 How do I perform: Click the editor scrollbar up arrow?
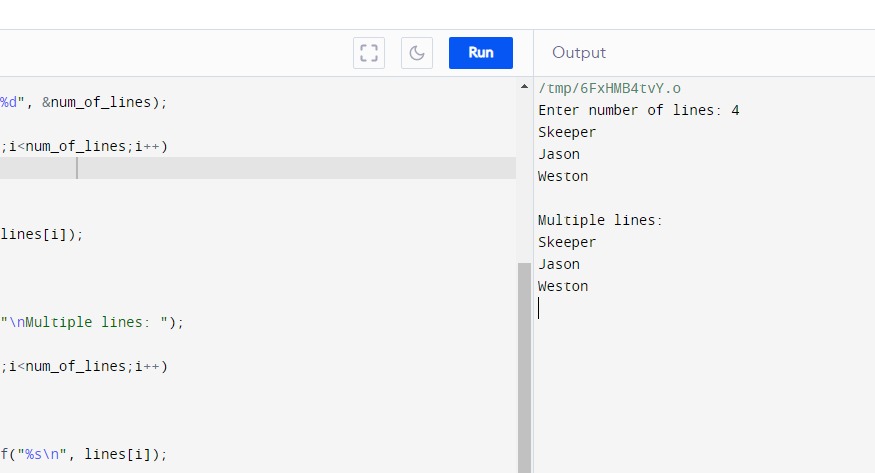523,87
